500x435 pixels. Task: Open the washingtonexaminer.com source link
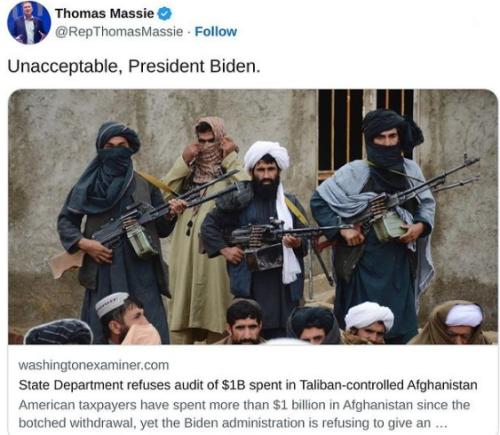click(x=94, y=365)
